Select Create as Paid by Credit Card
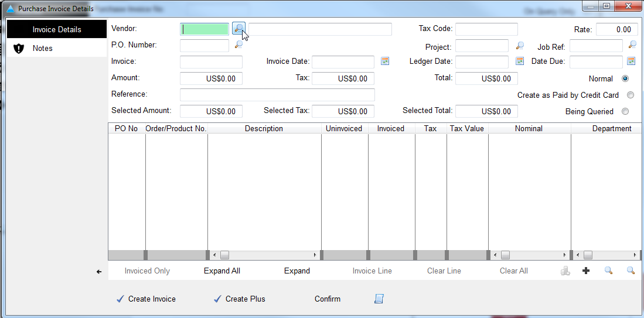Image resolution: width=644 pixels, height=318 pixels. point(631,95)
